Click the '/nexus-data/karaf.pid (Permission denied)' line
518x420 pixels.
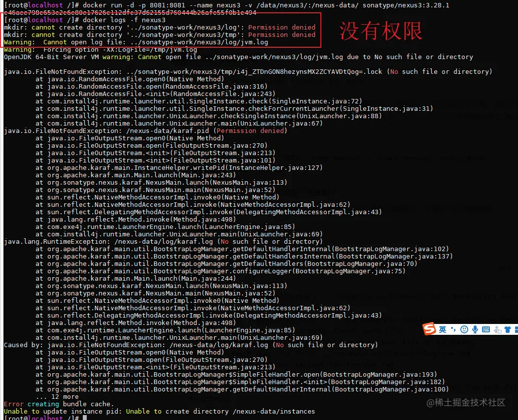coord(146,130)
